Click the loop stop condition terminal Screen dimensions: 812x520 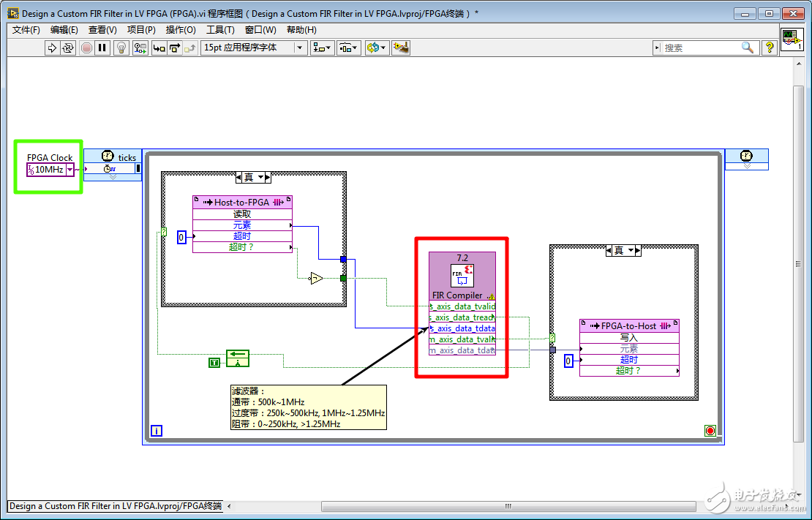[x=710, y=431]
